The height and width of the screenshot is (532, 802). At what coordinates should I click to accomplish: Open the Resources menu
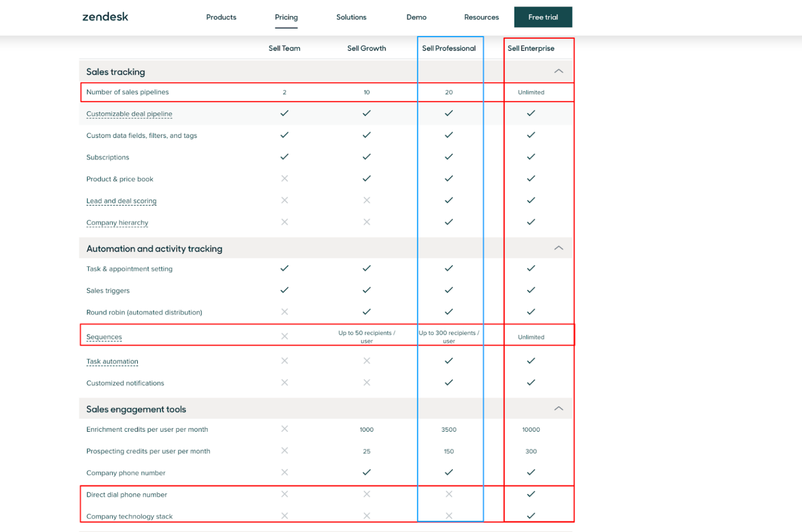click(x=481, y=17)
